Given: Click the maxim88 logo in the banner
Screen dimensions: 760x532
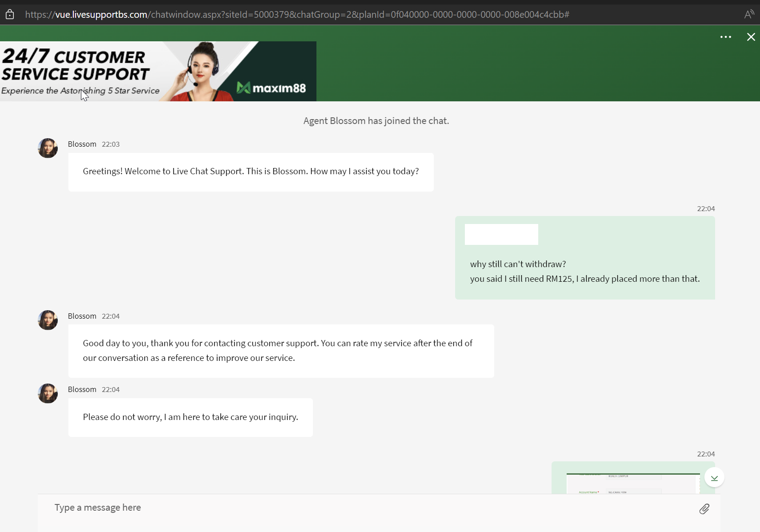Looking at the screenshot, I should [271, 88].
